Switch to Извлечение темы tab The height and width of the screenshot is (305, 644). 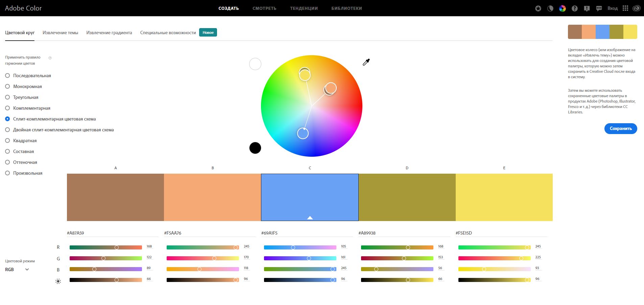pos(60,33)
